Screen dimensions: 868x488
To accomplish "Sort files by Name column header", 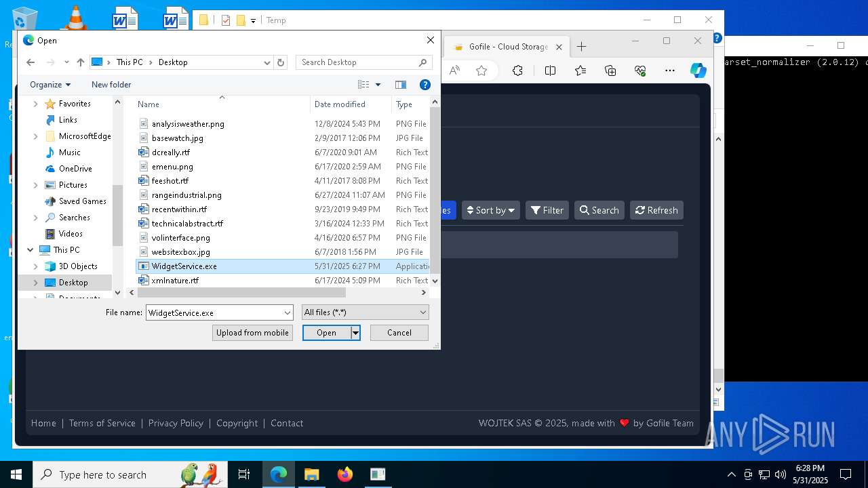I will pyautogui.click(x=222, y=104).
